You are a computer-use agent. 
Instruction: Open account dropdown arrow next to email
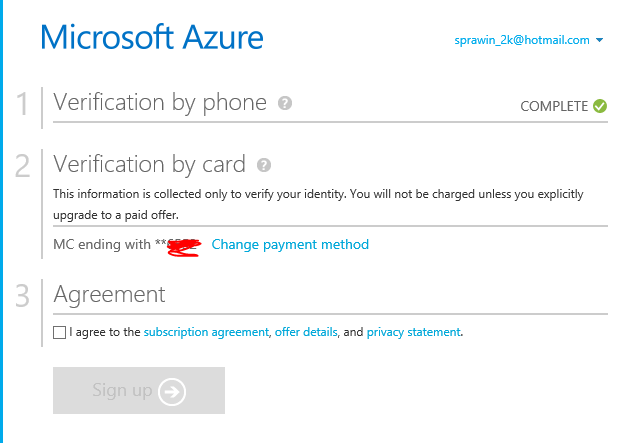click(x=599, y=41)
